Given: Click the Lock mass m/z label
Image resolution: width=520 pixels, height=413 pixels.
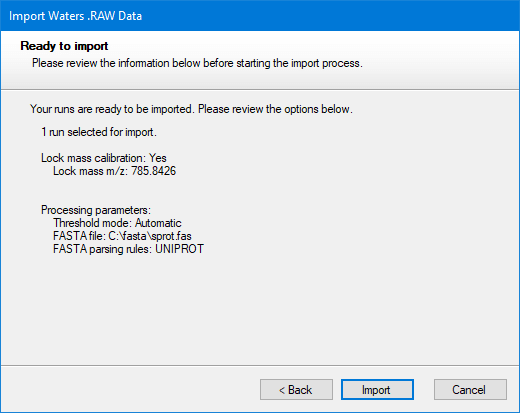Looking at the screenshot, I should pyautogui.click(x=90, y=171).
